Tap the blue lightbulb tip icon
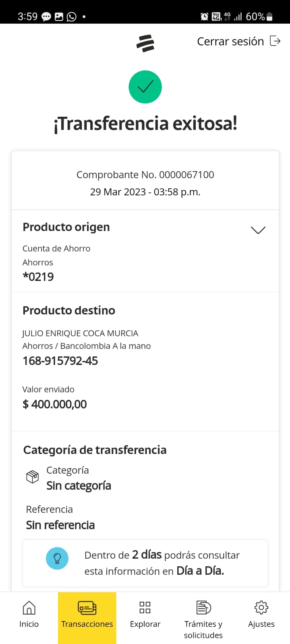The image size is (290, 644). click(57, 558)
